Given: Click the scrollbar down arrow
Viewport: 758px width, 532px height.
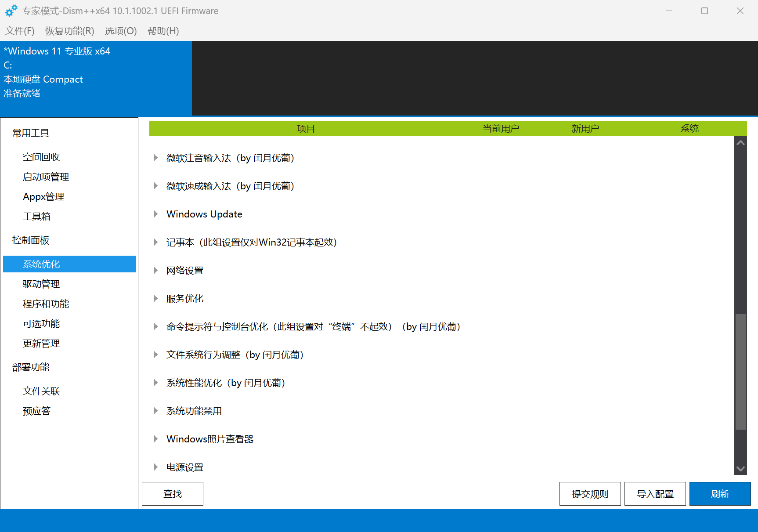Looking at the screenshot, I should (740, 469).
